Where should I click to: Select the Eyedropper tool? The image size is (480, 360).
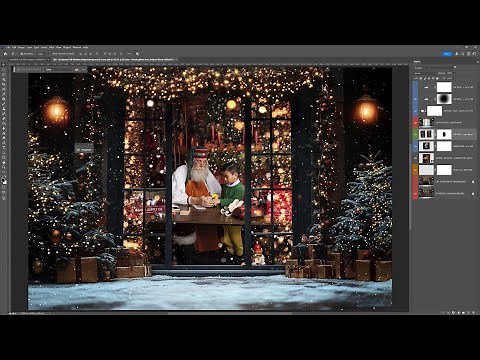[4, 94]
